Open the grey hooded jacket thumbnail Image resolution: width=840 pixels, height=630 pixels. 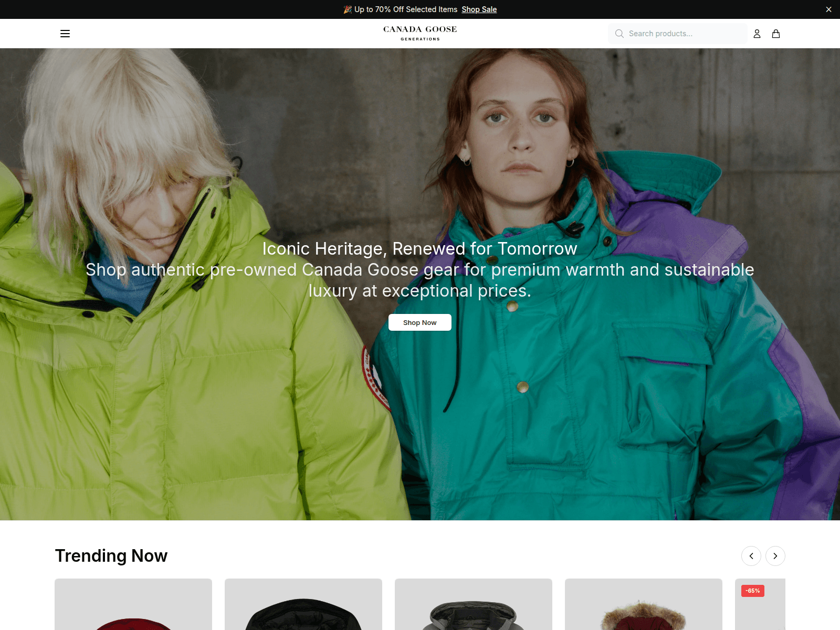coord(474,604)
